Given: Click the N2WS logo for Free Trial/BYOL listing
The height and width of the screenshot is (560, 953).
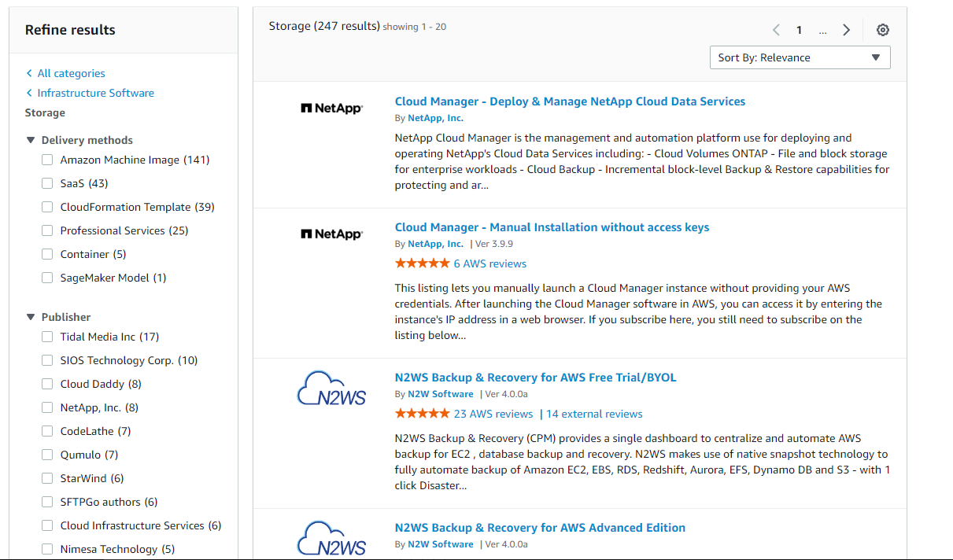Looking at the screenshot, I should tap(331, 388).
